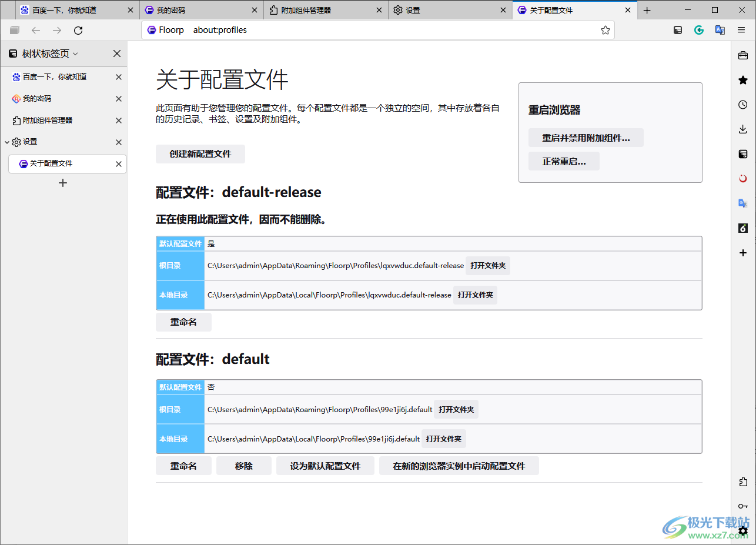Image resolution: width=756 pixels, height=545 pixels.
Task: Select the Tree Style Tab icon in sidebar
Action: 742,153
